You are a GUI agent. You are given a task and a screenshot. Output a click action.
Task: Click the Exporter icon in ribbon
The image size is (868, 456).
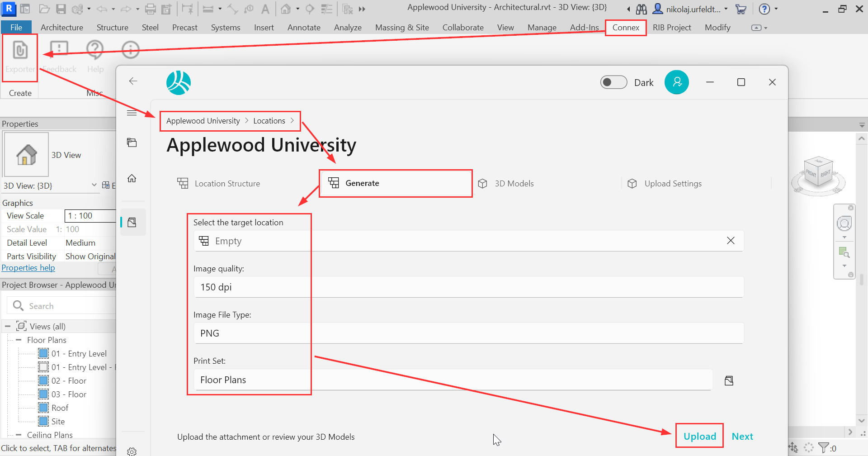[20, 51]
